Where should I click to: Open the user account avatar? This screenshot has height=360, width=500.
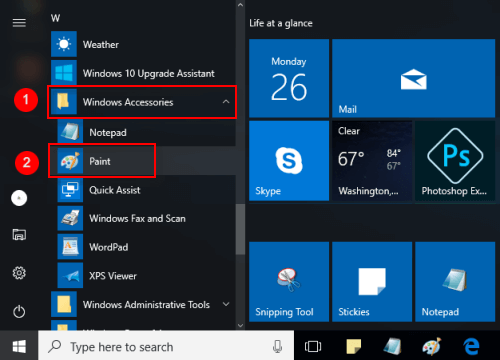[x=19, y=198]
